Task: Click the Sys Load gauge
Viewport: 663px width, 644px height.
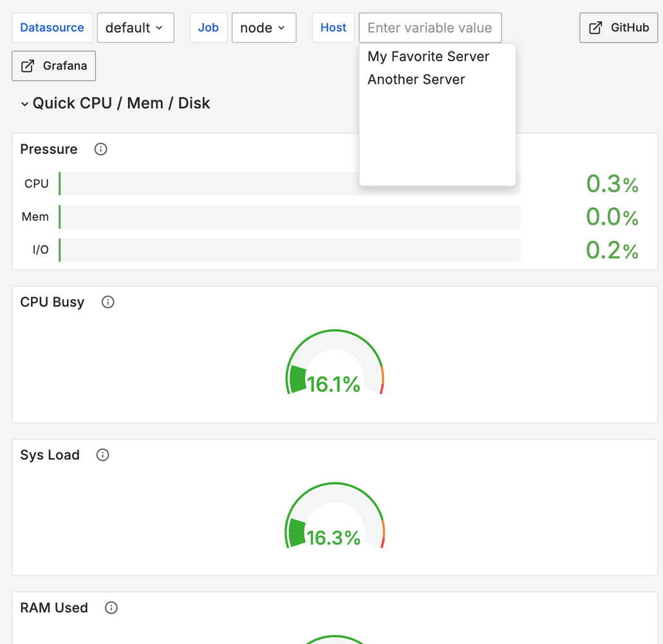Action: 335,515
